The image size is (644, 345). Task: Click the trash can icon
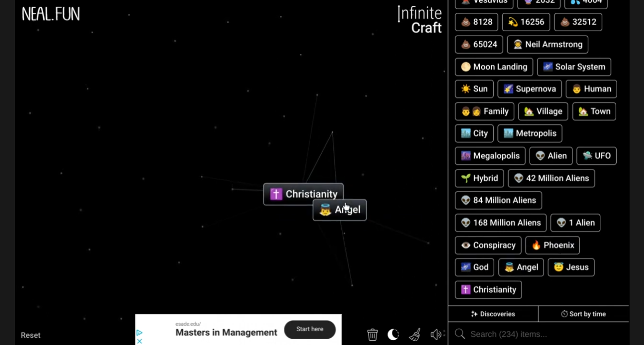point(372,334)
